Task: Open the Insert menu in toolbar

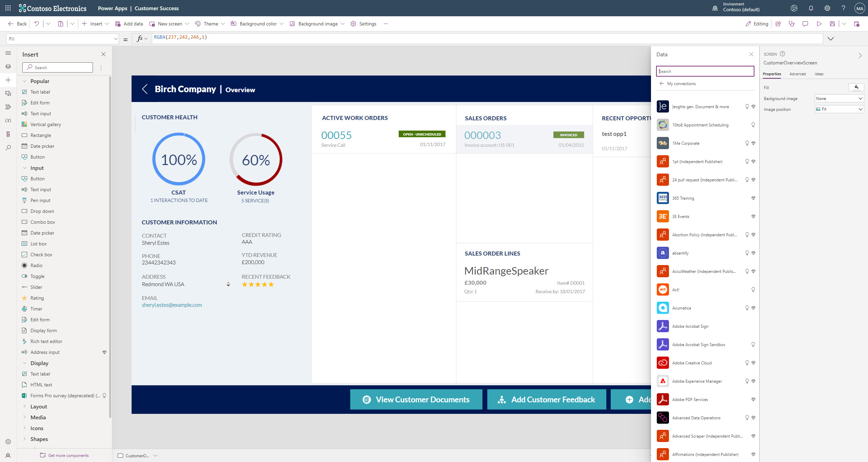Action: pyautogui.click(x=95, y=24)
